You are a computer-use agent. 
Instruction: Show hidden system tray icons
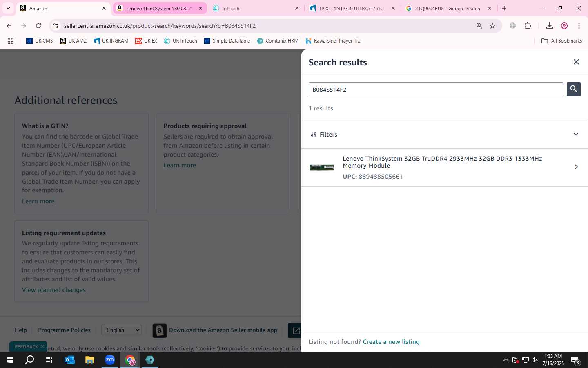point(506,360)
